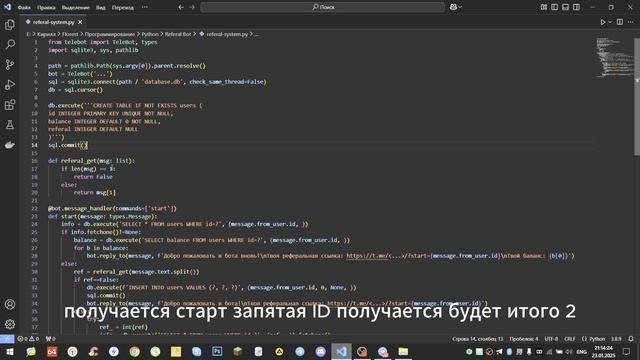Open the Run button dropdown arrow
Screen dimensions: 640x360
tap(610, 22)
